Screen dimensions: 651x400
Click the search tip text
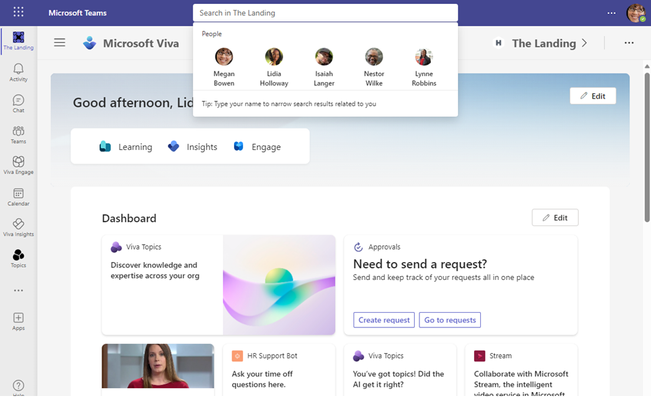[x=289, y=104]
